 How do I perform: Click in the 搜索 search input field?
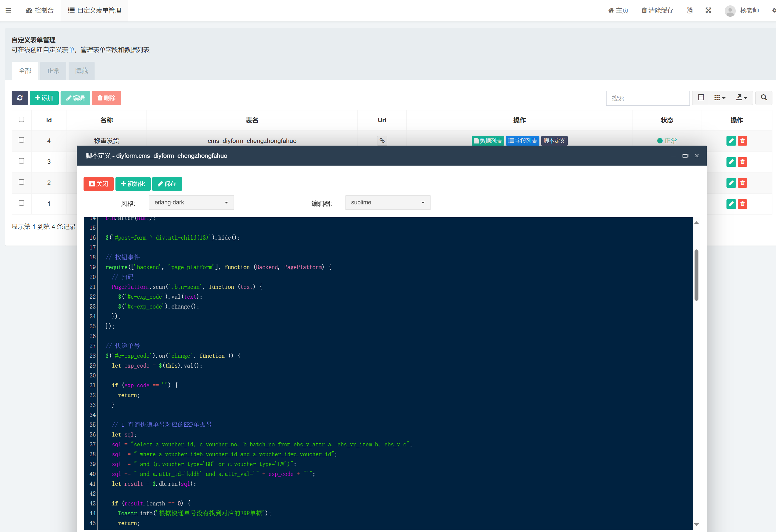point(647,98)
